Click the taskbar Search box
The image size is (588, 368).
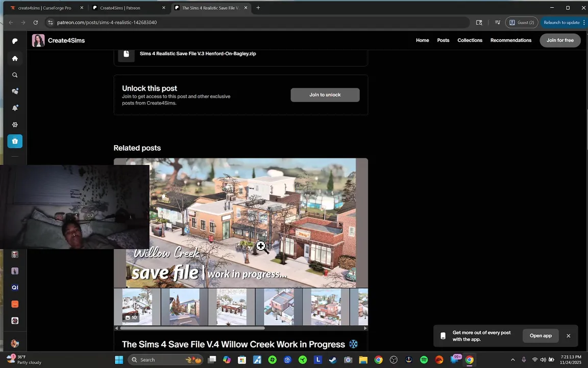coord(165,360)
